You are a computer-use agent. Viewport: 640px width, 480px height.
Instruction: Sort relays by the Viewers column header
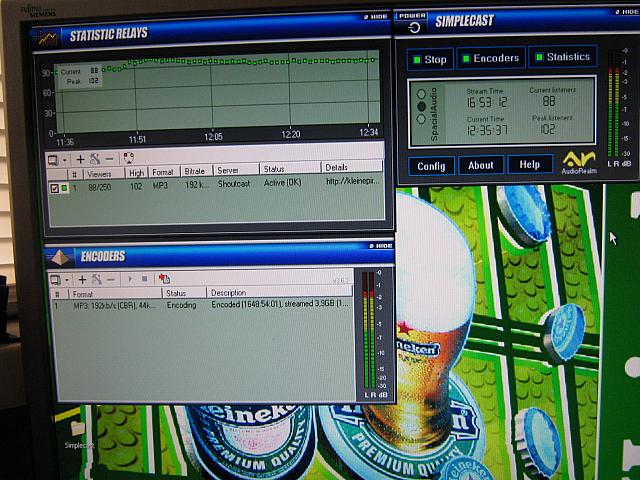104,174
